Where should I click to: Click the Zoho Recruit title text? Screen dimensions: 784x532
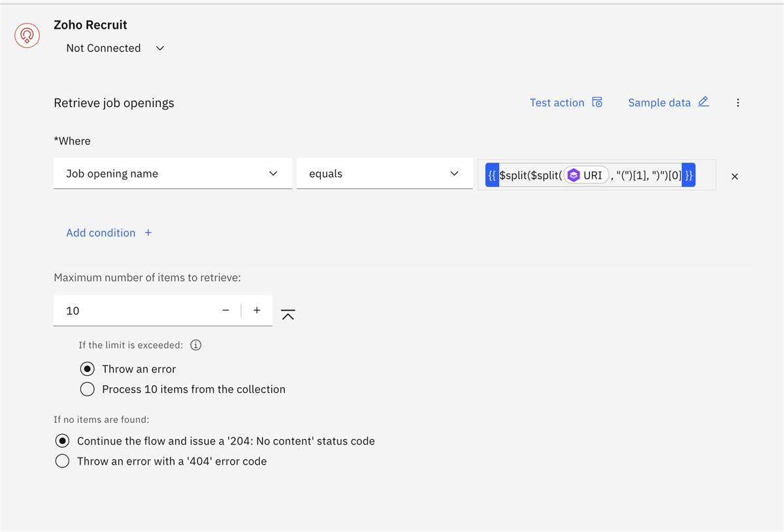[90, 25]
